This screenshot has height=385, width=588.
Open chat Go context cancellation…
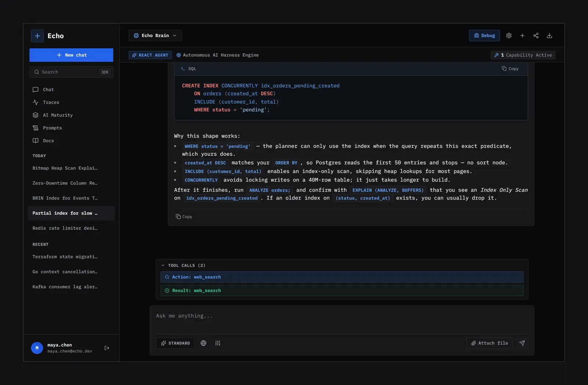pos(71,272)
